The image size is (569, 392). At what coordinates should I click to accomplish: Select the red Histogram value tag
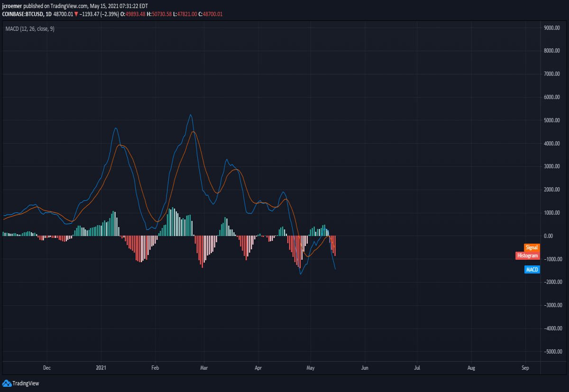click(528, 255)
